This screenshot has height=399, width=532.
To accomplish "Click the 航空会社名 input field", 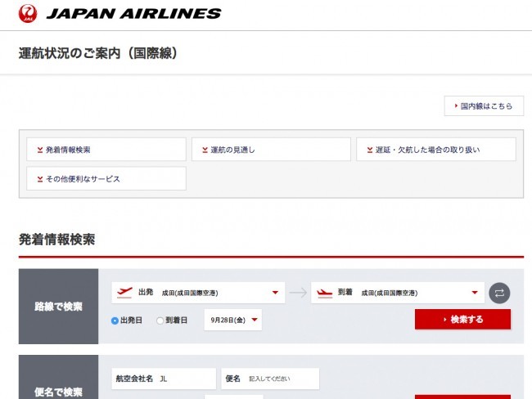I will coord(164,379).
